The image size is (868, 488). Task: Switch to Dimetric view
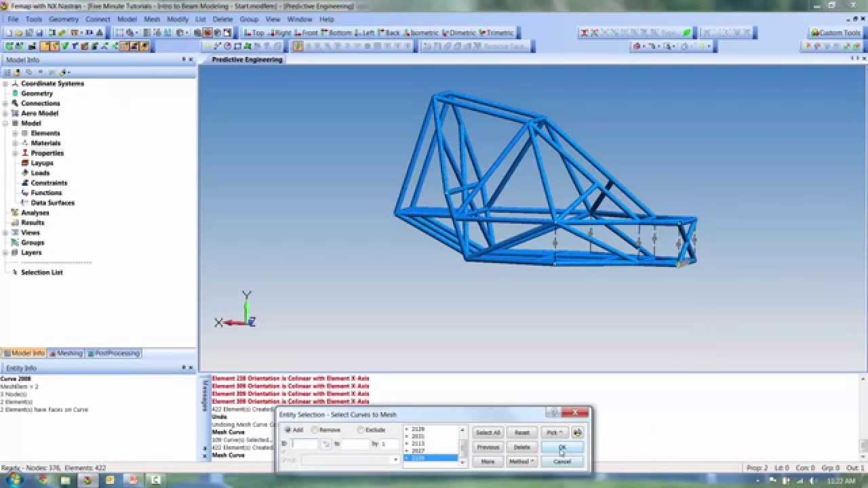click(459, 33)
